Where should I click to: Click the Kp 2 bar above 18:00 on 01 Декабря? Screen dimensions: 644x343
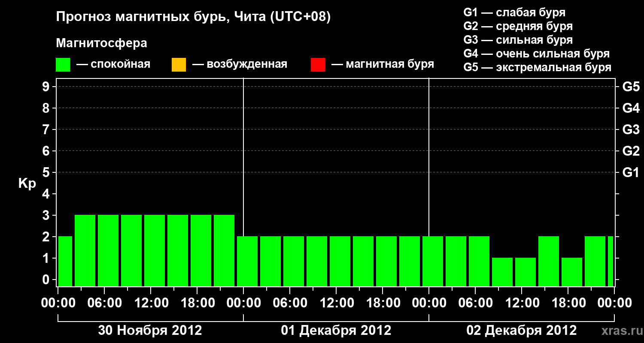386,261
